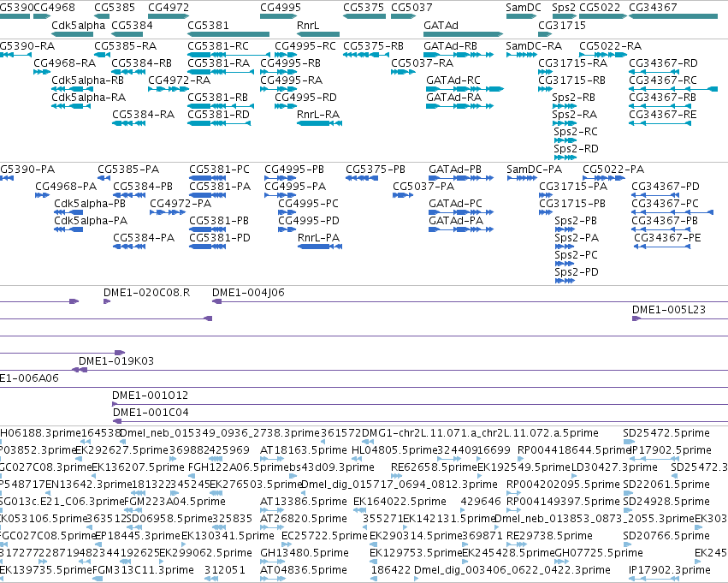Viewport: 728px width, 583px height.
Task: Click the LD30427.3prime EST
Action: tap(574, 476)
